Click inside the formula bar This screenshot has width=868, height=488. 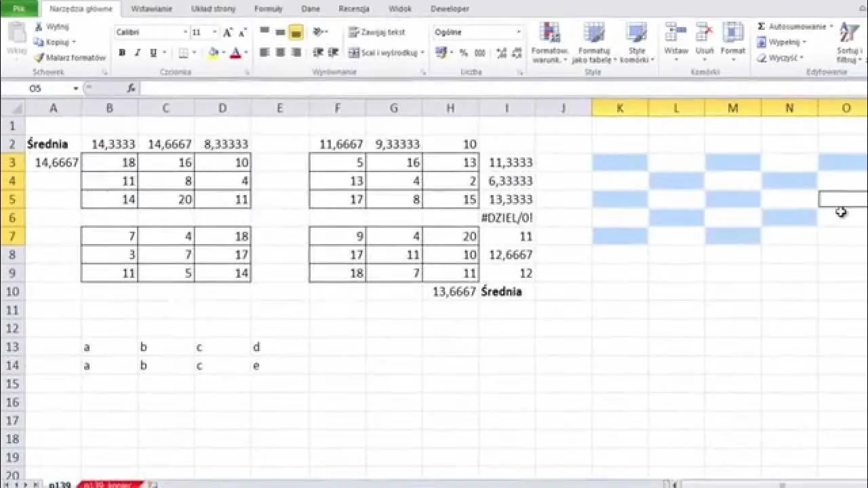503,88
